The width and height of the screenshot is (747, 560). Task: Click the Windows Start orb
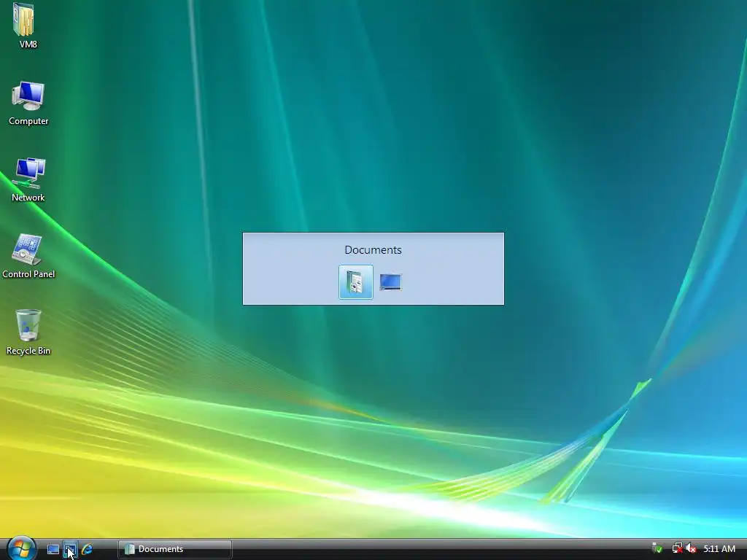click(21, 548)
